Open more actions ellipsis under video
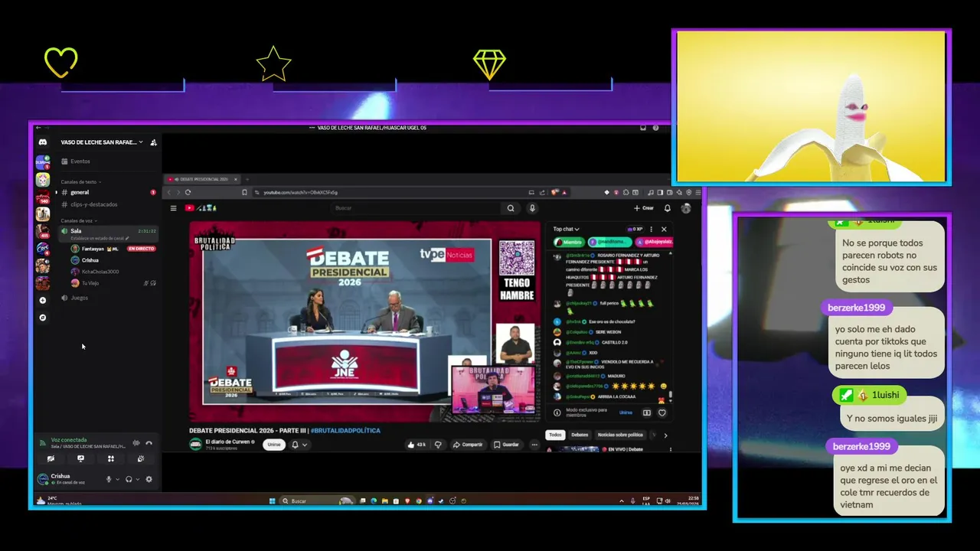This screenshot has height=551, width=980. [x=534, y=445]
